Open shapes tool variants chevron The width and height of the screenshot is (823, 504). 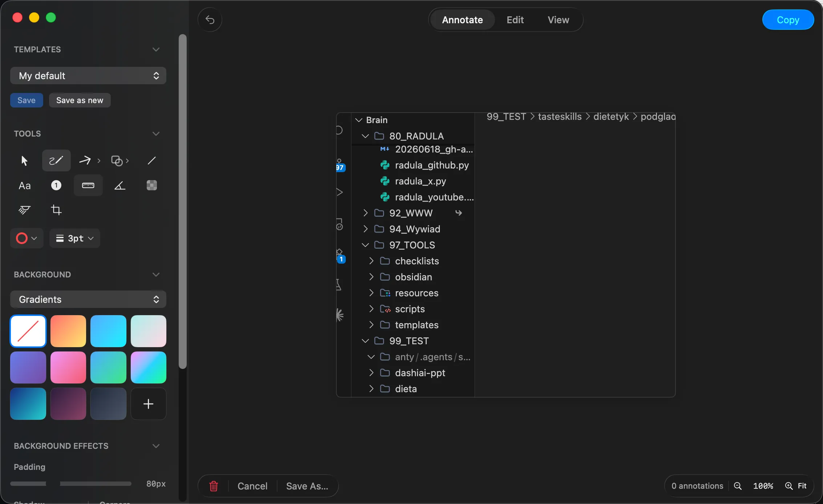(127, 160)
